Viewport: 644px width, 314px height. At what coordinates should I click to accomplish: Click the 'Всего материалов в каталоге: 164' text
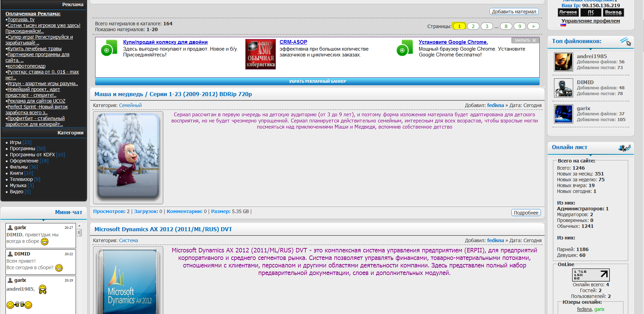(x=134, y=24)
